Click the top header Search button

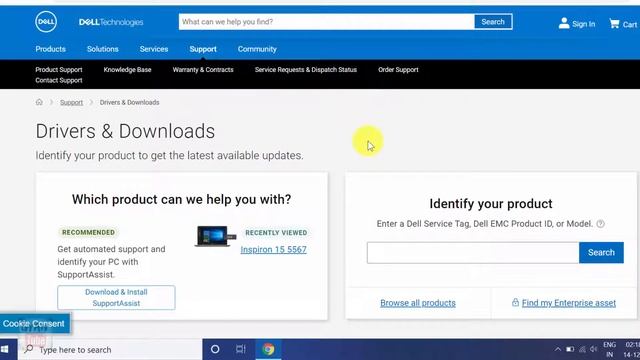point(493,22)
